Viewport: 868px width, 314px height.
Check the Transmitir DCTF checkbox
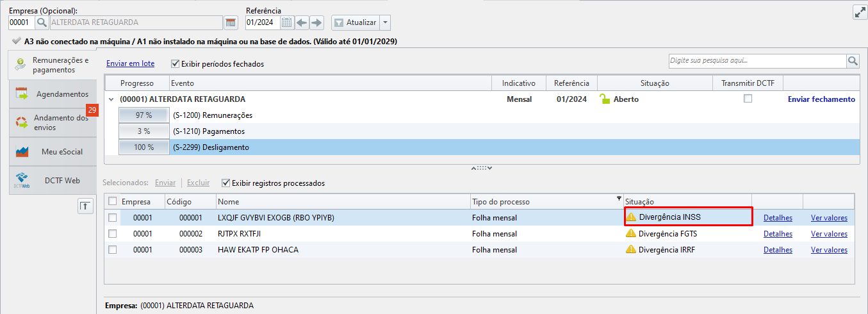[x=748, y=99]
